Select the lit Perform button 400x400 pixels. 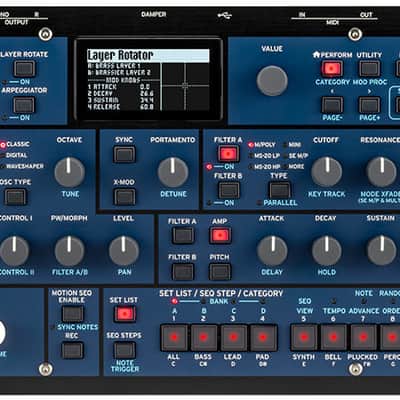(332, 69)
